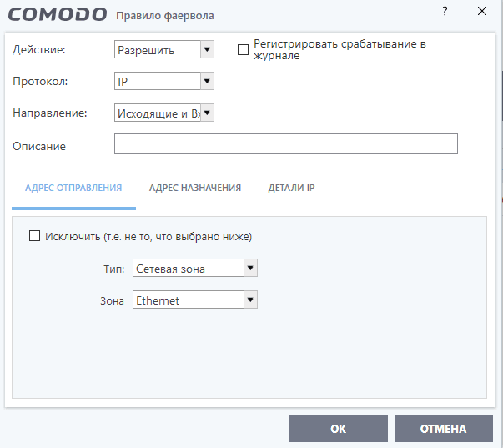Select the Адрес отправления tab

point(73,189)
